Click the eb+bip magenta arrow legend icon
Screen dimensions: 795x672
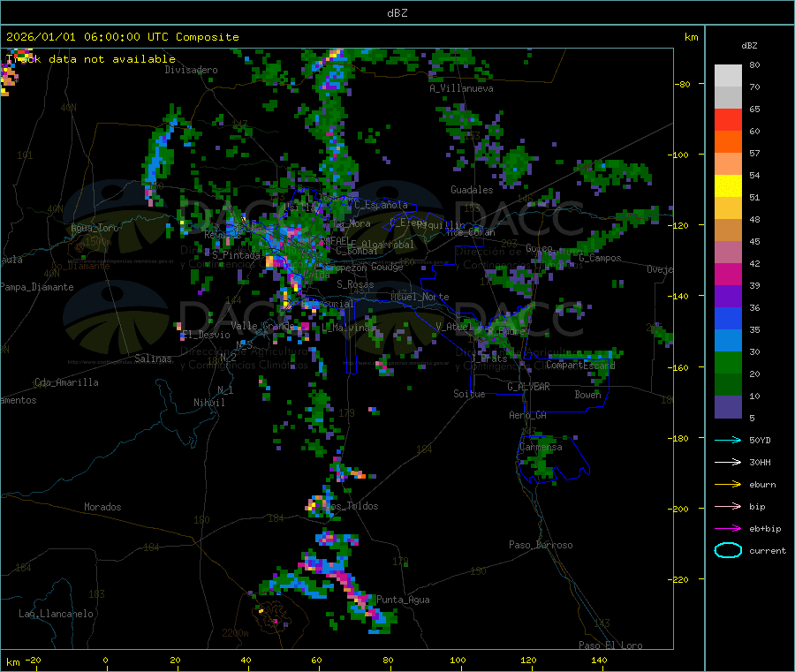tap(728, 528)
